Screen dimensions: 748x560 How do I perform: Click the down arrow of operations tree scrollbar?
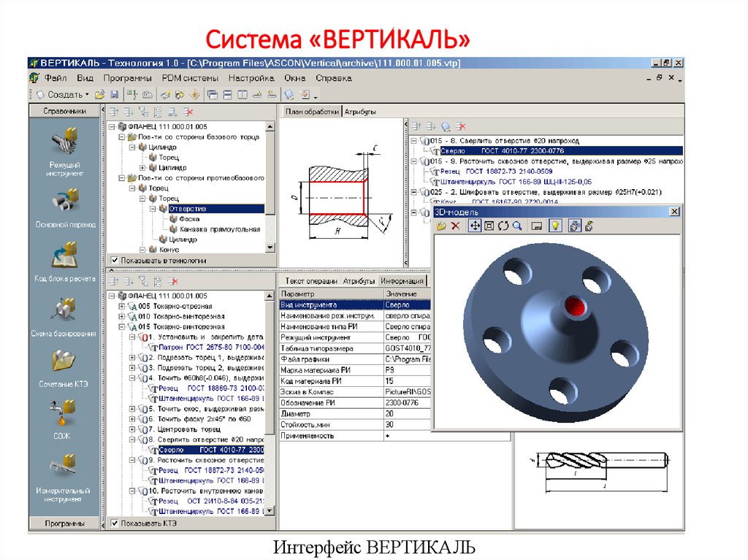pos(270,510)
